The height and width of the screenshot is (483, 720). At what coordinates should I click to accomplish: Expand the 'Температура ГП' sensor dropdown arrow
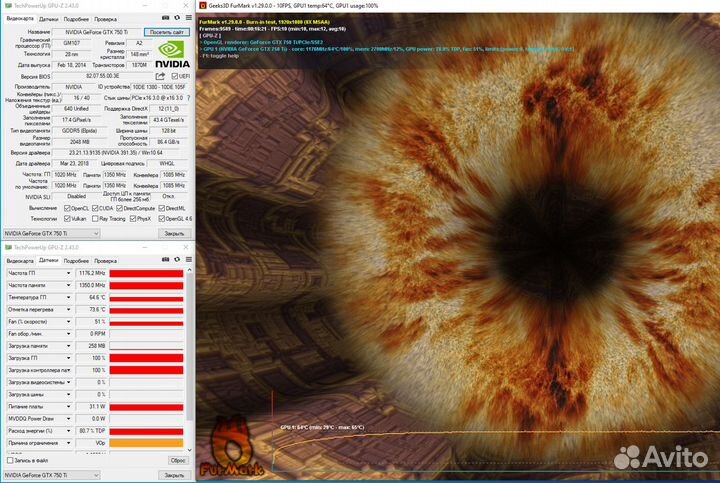[x=69, y=297]
